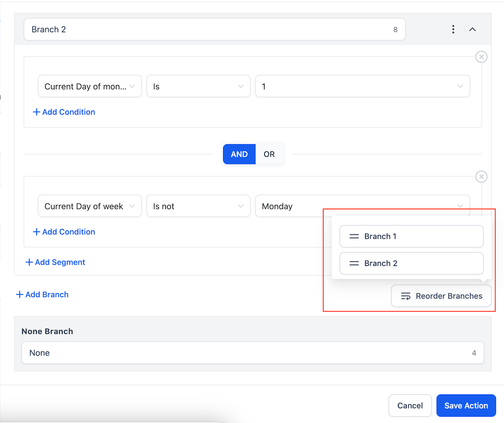The image size is (504, 423).
Task: Click Add Branch
Action: [x=42, y=295]
